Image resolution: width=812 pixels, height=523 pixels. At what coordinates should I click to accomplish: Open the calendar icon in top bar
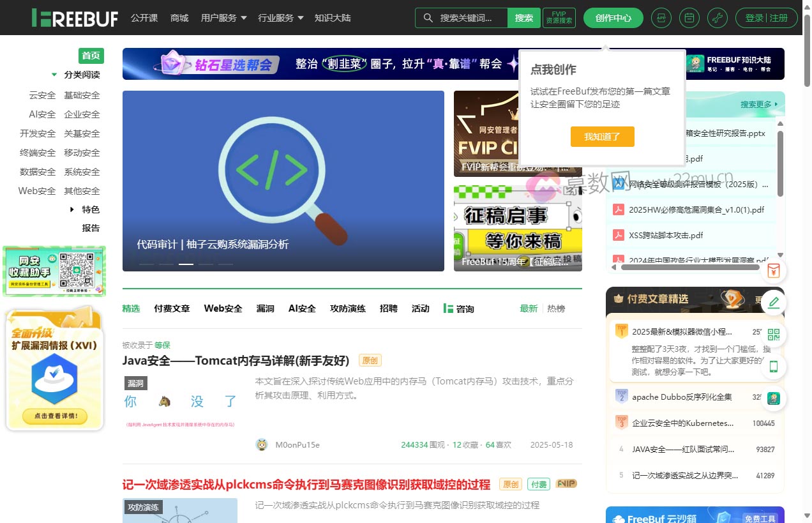click(x=689, y=18)
